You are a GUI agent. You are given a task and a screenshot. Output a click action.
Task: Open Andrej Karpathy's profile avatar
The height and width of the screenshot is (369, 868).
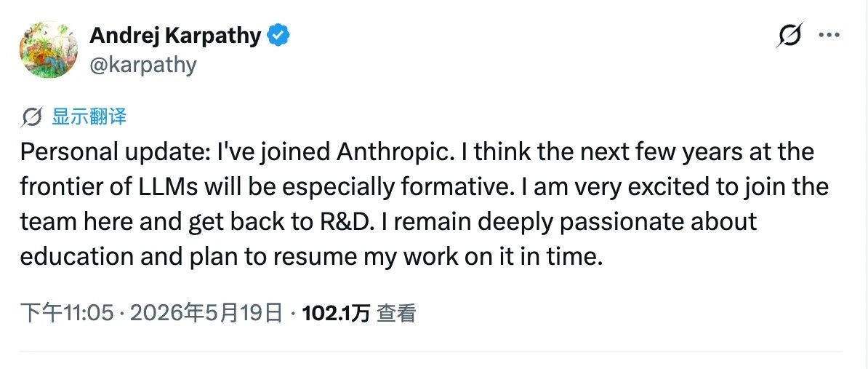(x=49, y=50)
